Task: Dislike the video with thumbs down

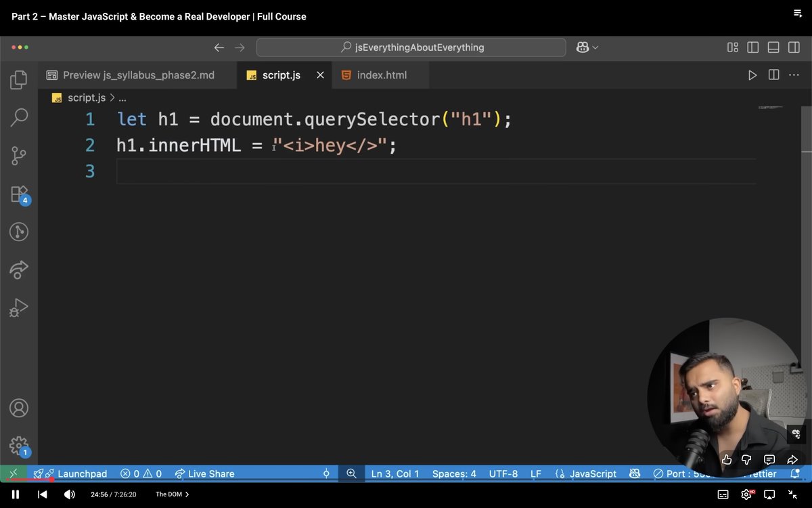Action: click(x=747, y=460)
